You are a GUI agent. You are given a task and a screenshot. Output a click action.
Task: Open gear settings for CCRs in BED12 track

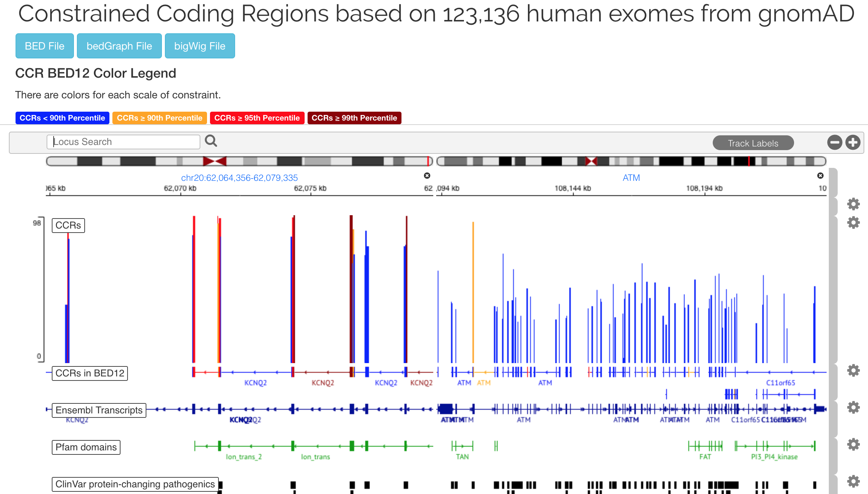coord(853,370)
